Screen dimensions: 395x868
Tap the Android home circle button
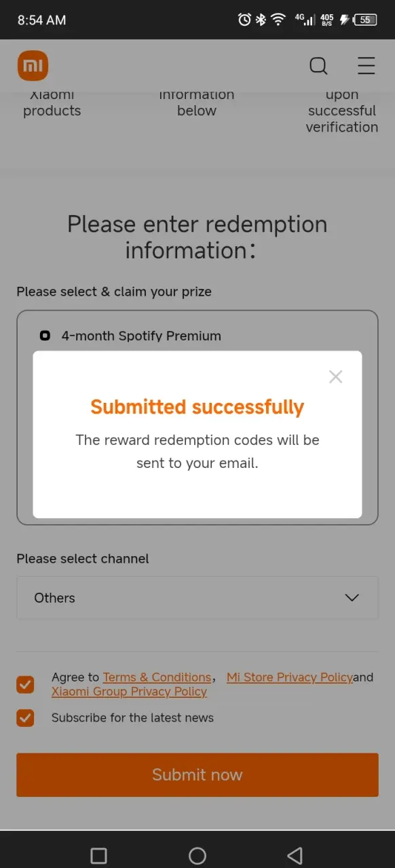tap(197, 856)
